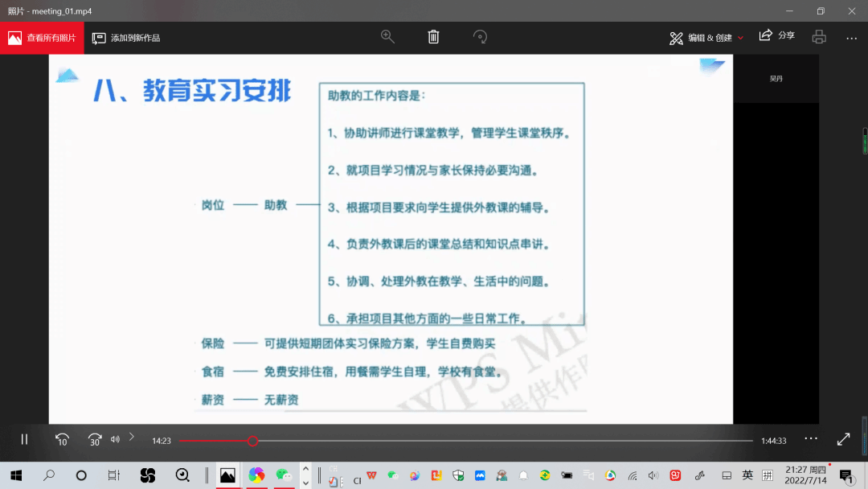
Task: Delete the video with the trash icon
Action: click(x=433, y=37)
